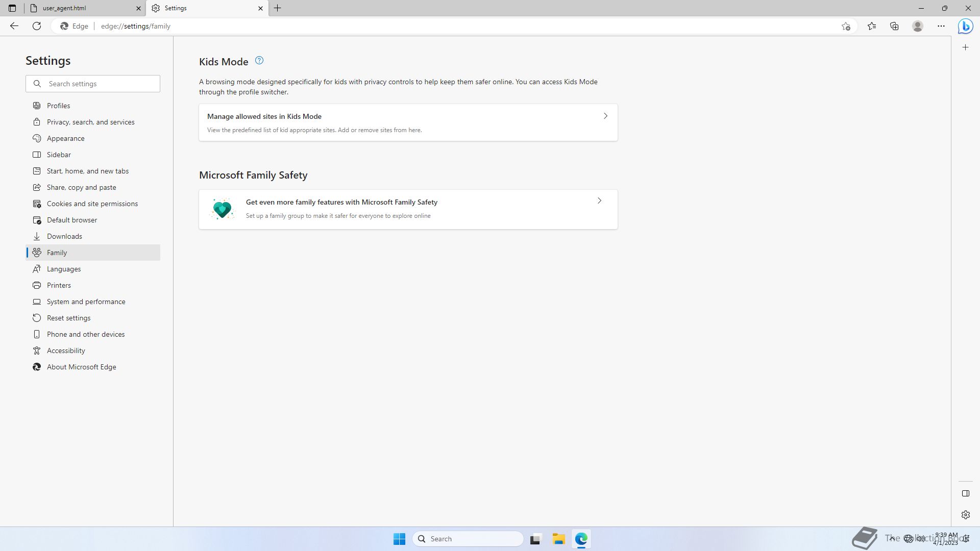Close the user_agent.html tab
The width and height of the screenshot is (980, 551).
(138, 8)
